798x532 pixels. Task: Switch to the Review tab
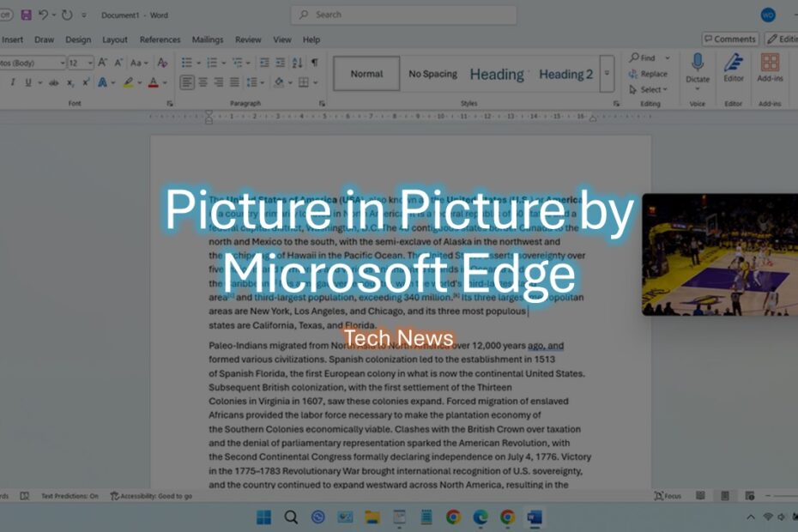coord(248,39)
